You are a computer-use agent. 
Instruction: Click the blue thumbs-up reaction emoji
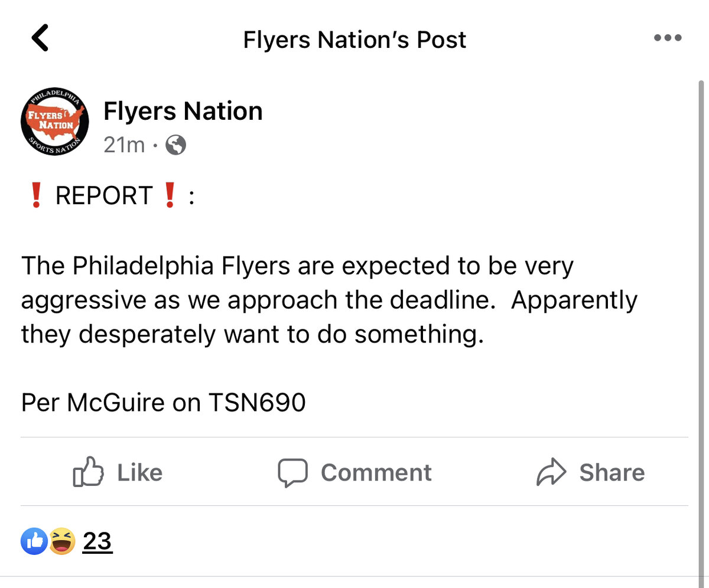tap(34, 541)
